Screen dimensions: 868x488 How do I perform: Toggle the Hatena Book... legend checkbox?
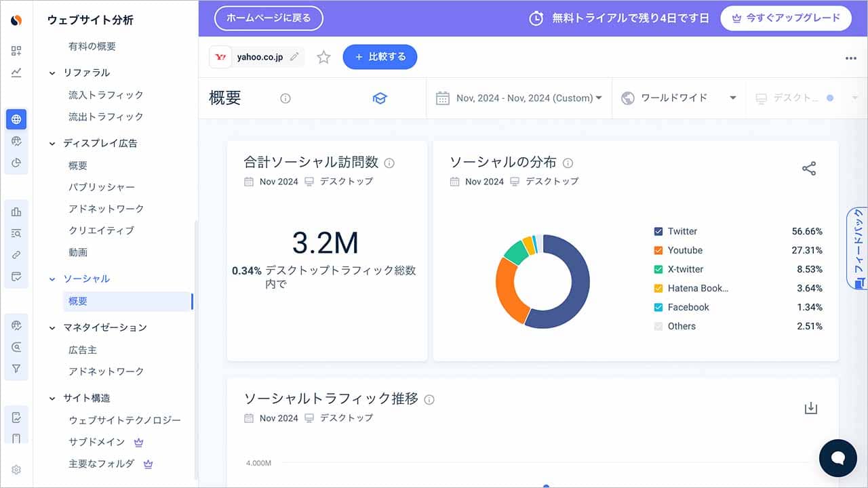pyautogui.click(x=658, y=288)
